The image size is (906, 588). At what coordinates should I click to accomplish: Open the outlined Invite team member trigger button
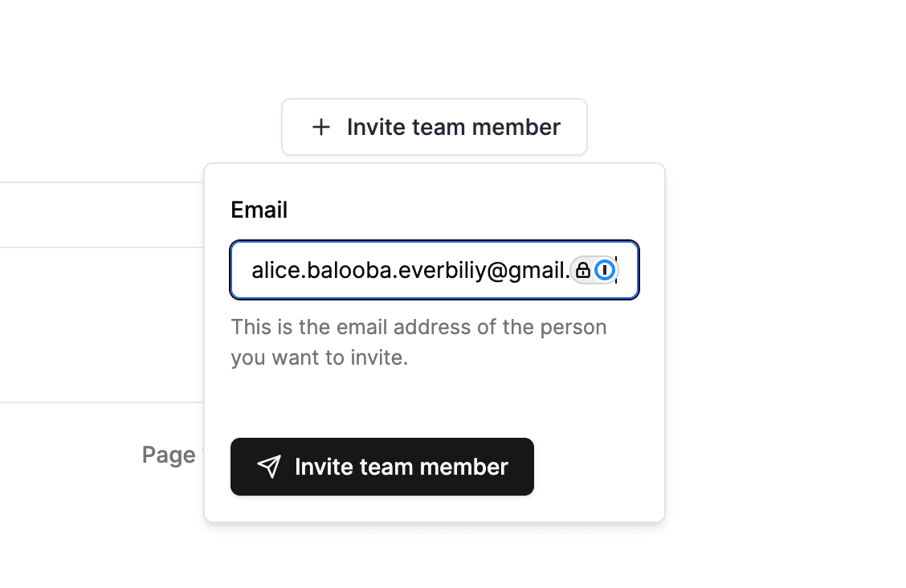point(434,127)
